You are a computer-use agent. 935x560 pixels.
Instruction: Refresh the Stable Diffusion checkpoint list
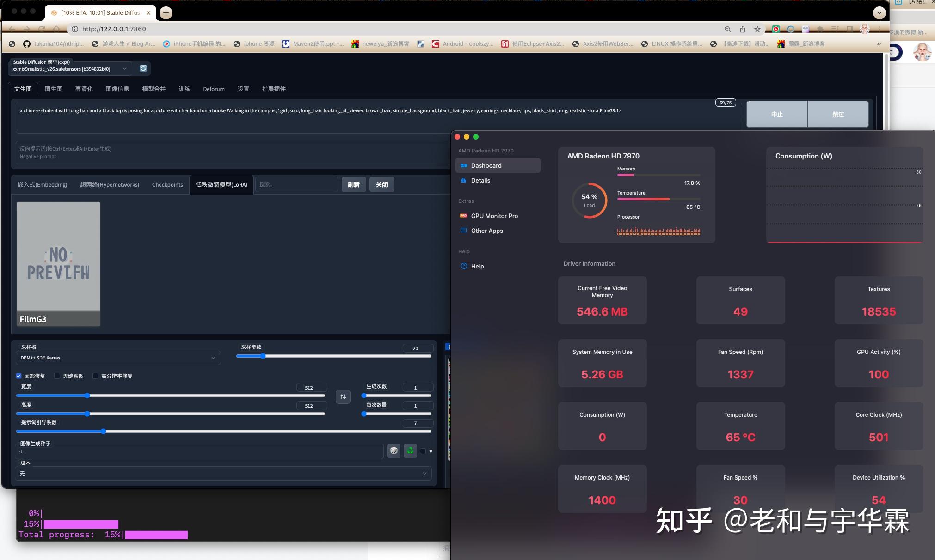coord(143,68)
